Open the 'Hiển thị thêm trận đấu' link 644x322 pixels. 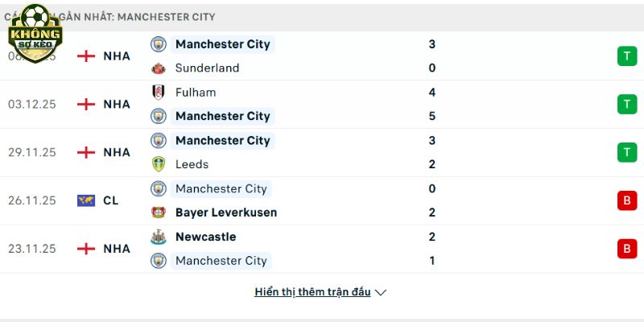[x=312, y=292]
